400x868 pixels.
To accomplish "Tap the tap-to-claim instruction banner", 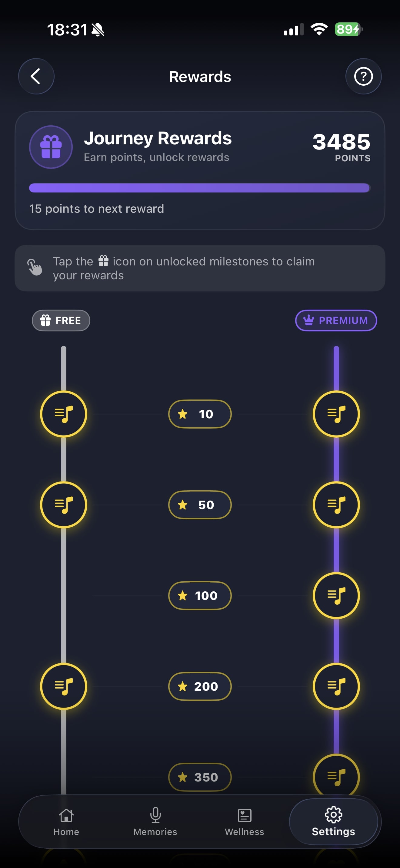I will click(x=200, y=268).
